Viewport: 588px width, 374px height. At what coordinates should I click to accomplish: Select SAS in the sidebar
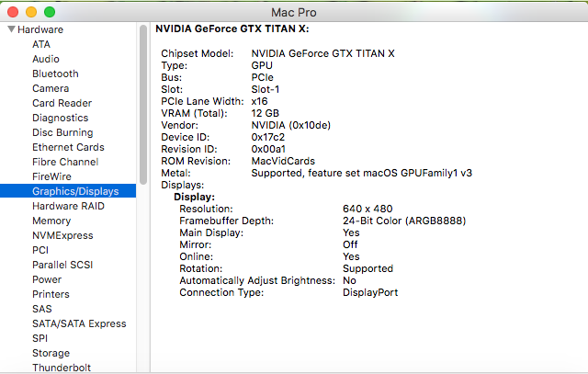click(x=42, y=309)
